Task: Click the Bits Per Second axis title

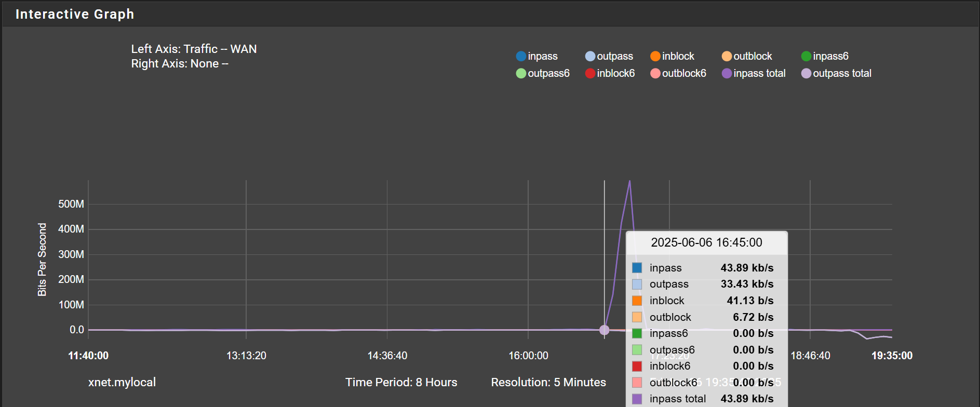Action: click(42, 260)
